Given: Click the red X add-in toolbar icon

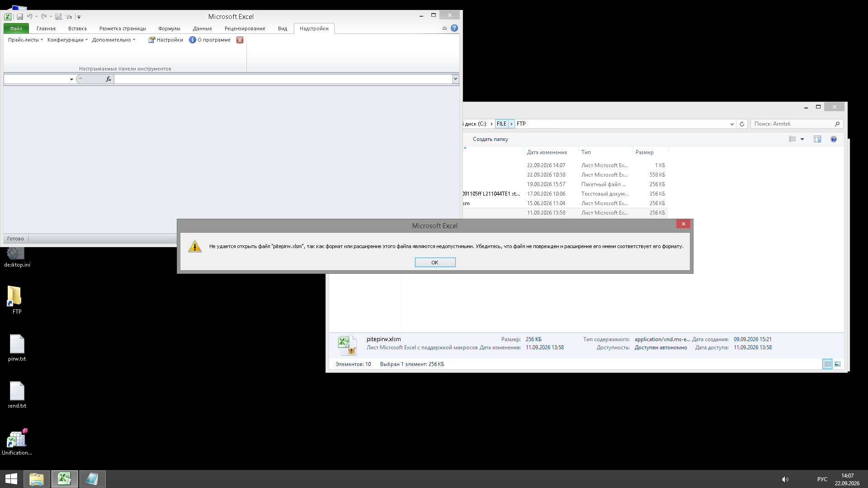Looking at the screenshot, I should click(240, 40).
